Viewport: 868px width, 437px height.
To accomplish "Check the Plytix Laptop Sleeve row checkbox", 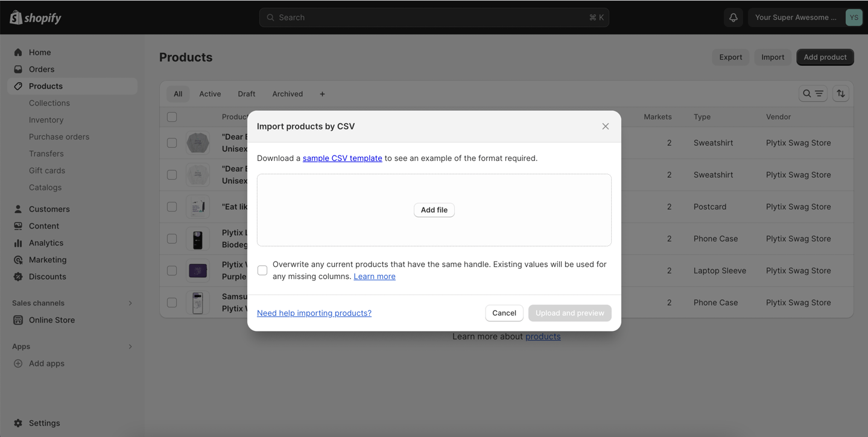I will pos(172,270).
